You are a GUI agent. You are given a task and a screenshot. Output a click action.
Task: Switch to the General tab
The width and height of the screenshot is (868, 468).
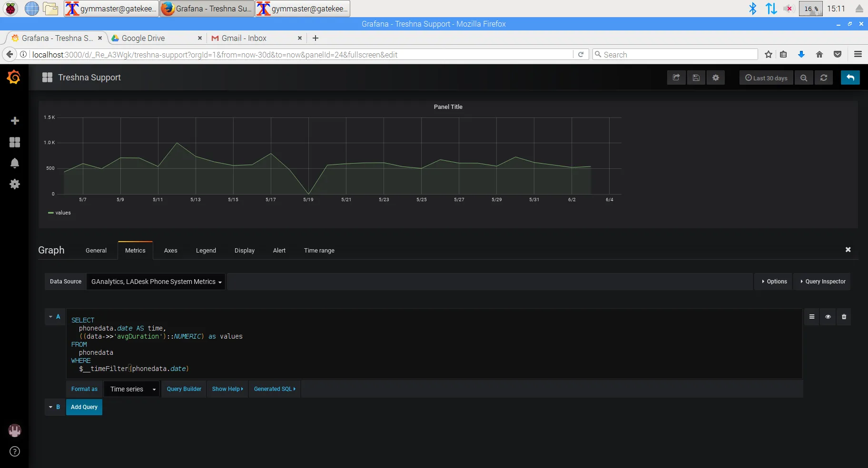click(x=96, y=251)
